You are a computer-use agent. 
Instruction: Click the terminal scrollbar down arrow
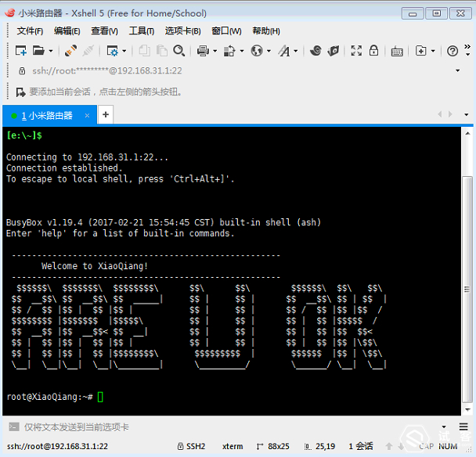467,410
